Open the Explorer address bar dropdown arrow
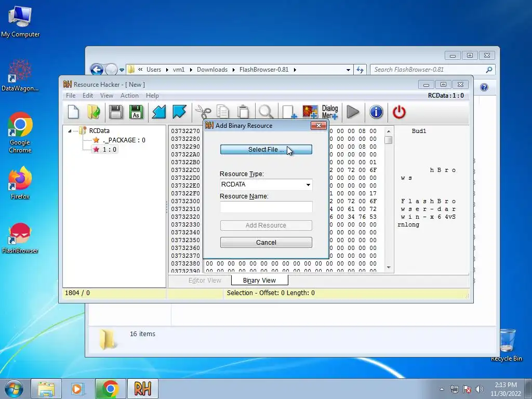 348,70
